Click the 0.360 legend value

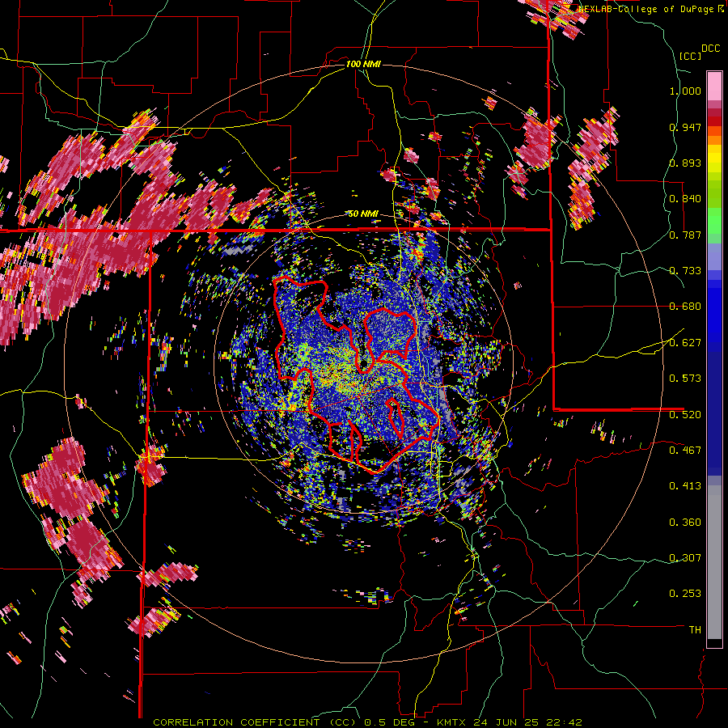[x=685, y=523]
